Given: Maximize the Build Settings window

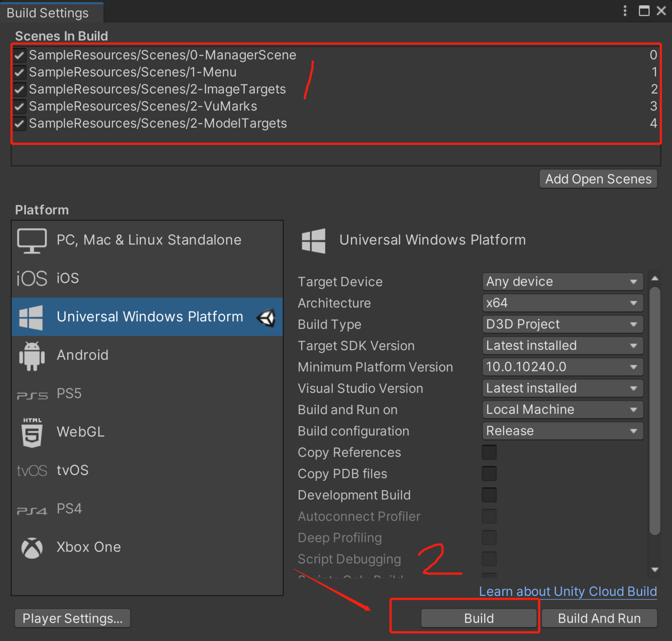Looking at the screenshot, I should 644,11.
